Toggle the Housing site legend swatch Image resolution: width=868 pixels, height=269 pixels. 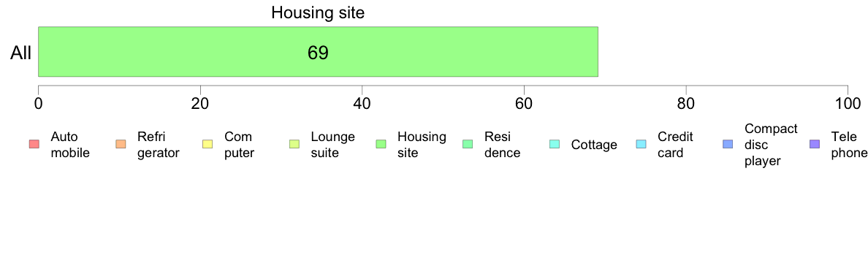[381, 145]
